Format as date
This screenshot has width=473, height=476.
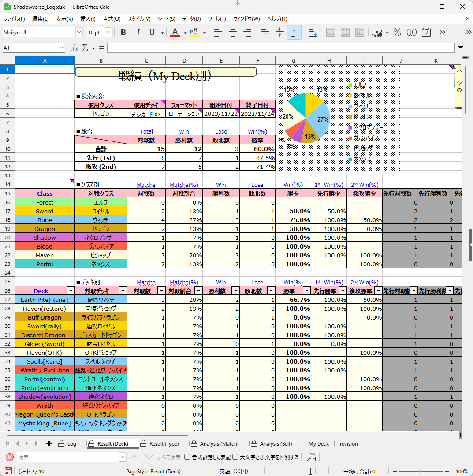[x=426, y=33]
